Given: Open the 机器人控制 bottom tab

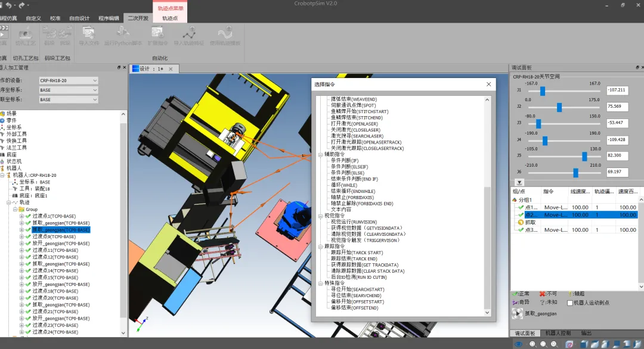Looking at the screenshot, I should point(558,334).
